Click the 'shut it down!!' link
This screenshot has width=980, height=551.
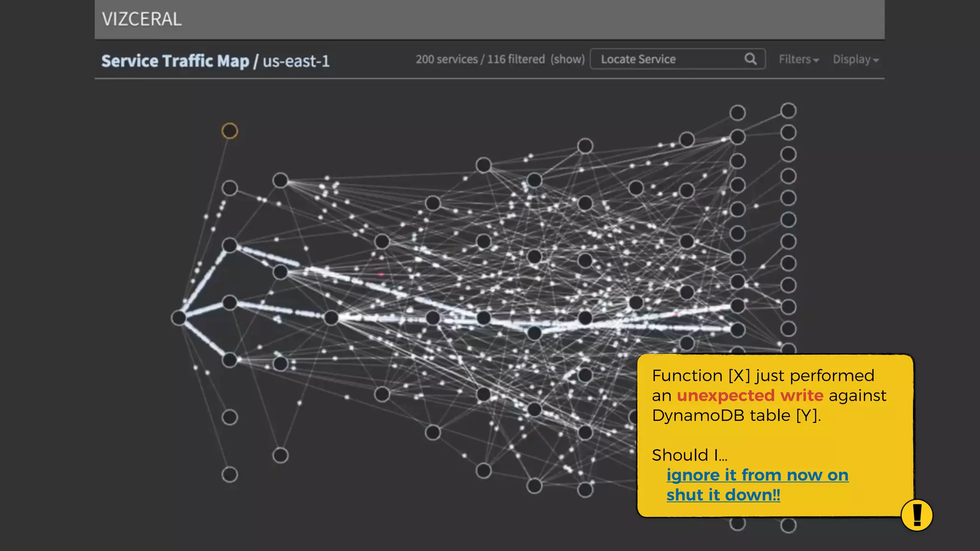click(723, 495)
